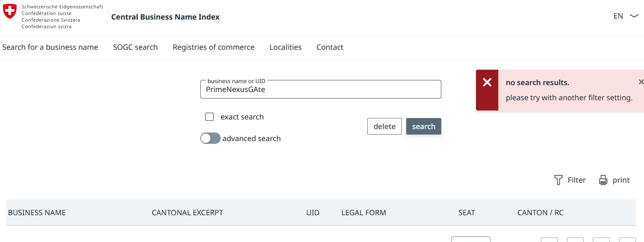Toggle the advanced search switch
Image resolution: width=644 pixels, height=242 pixels.
pyautogui.click(x=210, y=138)
